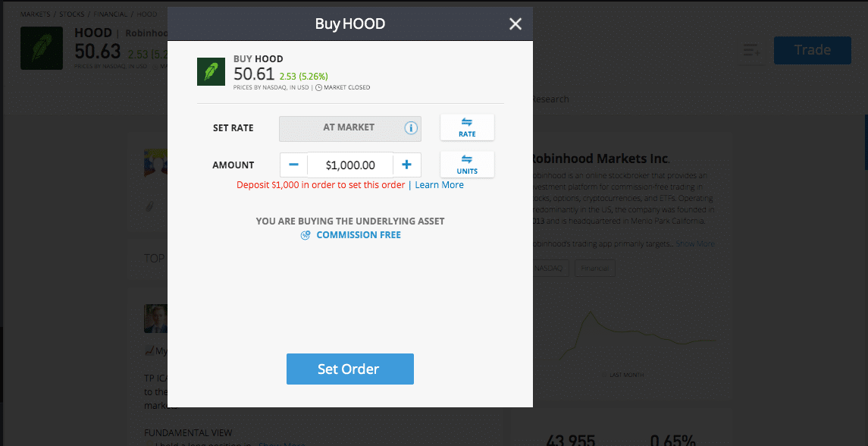Expand company description with Show More
Image resolution: width=868 pixels, height=446 pixels.
[x=694, y=243]
